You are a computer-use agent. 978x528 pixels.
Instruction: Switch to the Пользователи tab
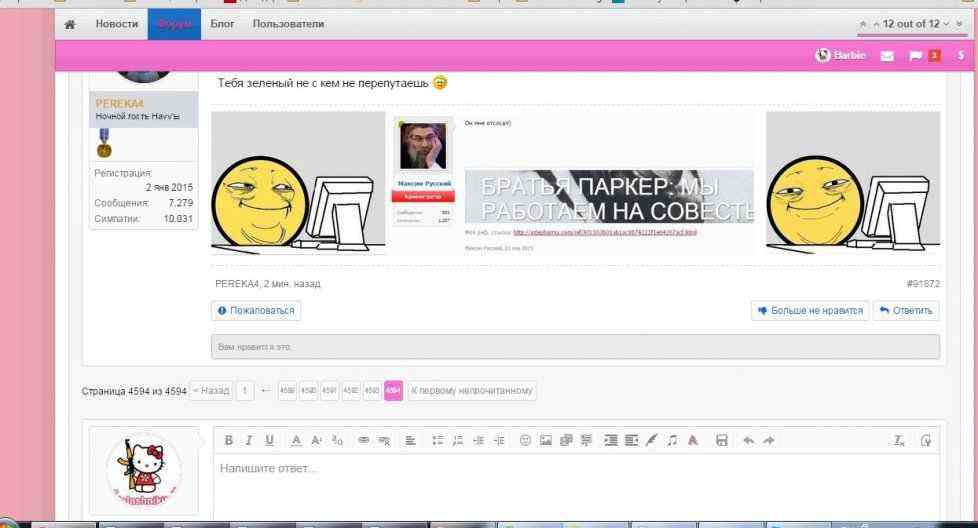288,24
